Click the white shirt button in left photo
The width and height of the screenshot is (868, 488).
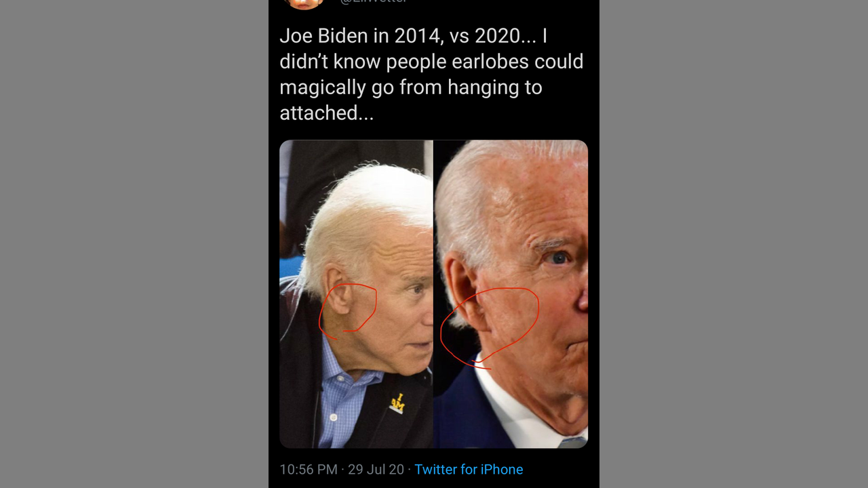333,418
